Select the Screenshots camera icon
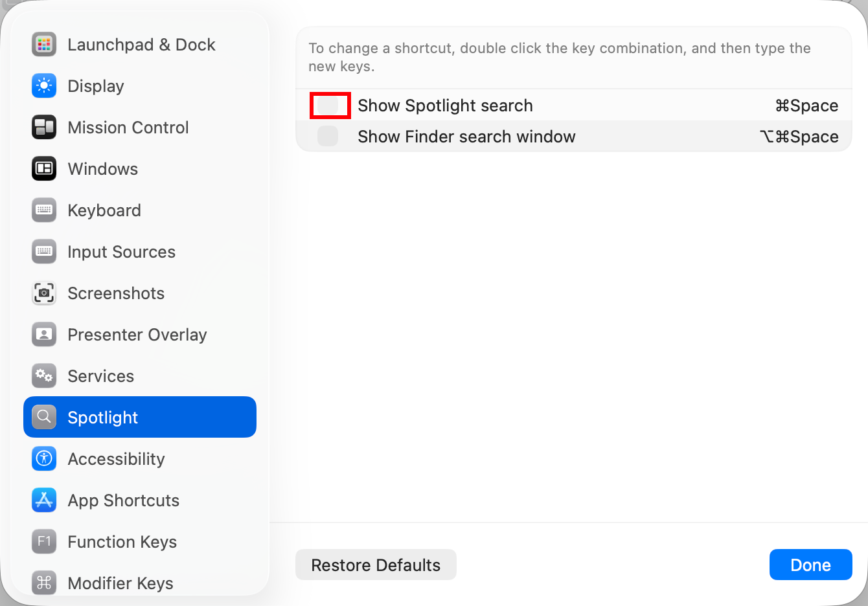The height and width of the screenshot is (606, 868). tap(43, 293)
